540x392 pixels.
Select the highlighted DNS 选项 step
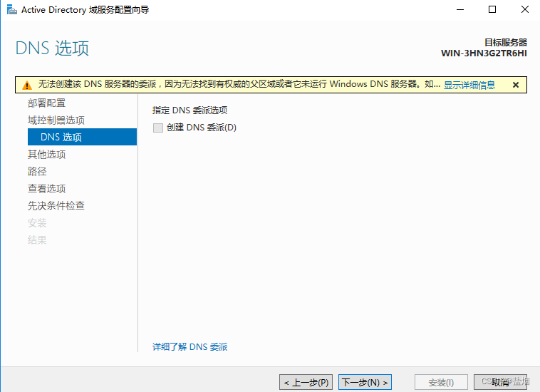82,137
